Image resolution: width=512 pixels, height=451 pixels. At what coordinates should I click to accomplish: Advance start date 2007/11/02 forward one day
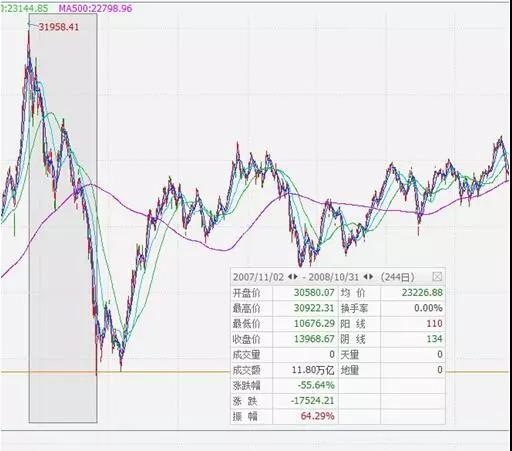pyautogui.click(x=295, y=277)
